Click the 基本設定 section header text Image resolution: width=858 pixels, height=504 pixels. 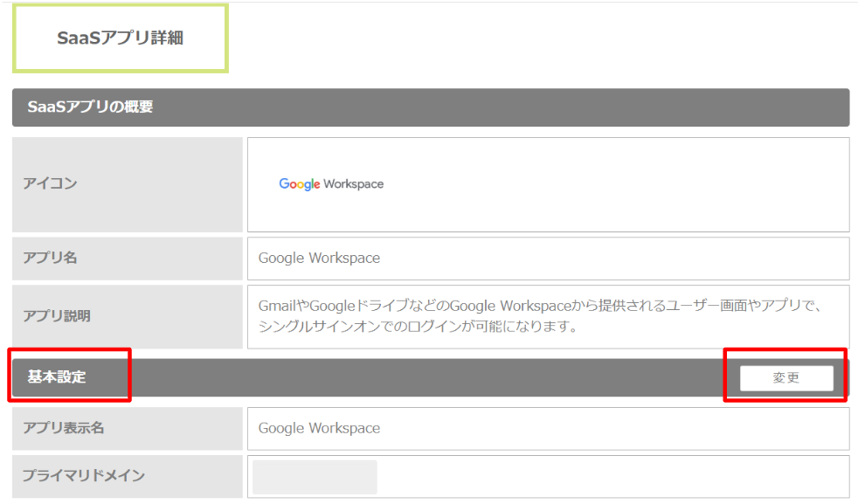[55, 377]
